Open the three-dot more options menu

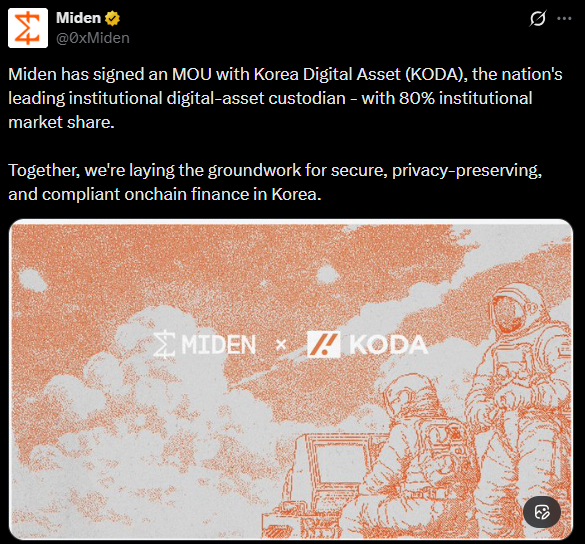coord(564,18)
